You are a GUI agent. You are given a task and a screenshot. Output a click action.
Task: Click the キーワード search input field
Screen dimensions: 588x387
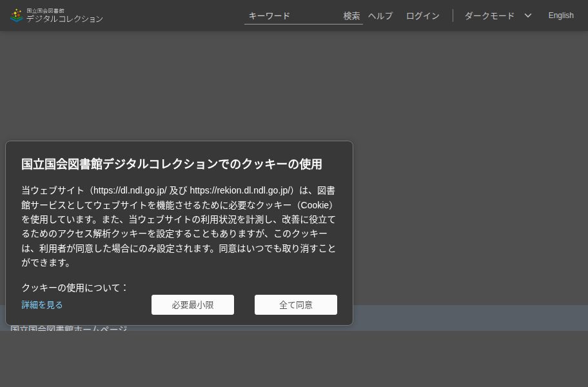click(293, 15)
